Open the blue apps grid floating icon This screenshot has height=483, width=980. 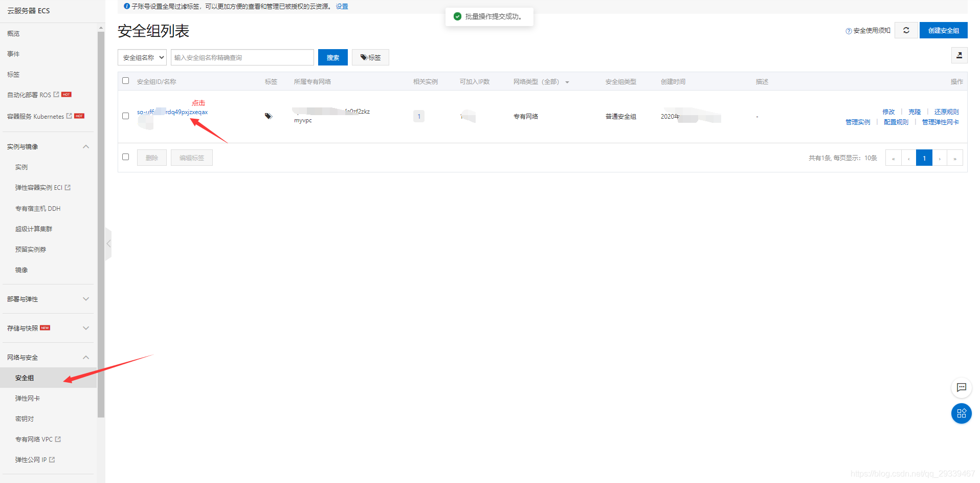coord(962,413)
